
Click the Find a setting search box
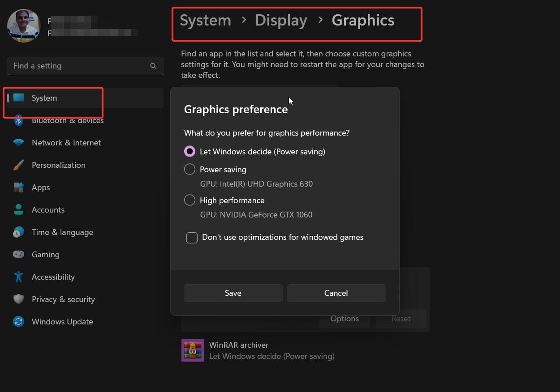point(81,66)
